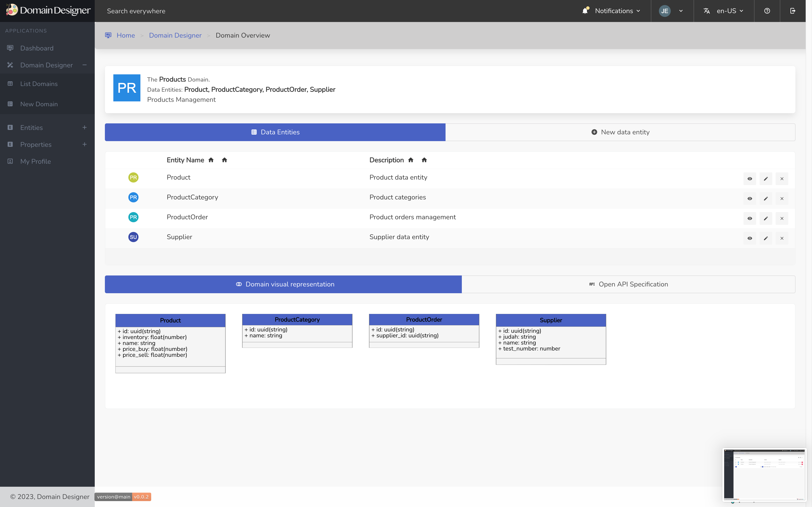Open List Domains in sidebar
Image resolution: width=812 pixels, height=507 pixels.
(39, 84)
